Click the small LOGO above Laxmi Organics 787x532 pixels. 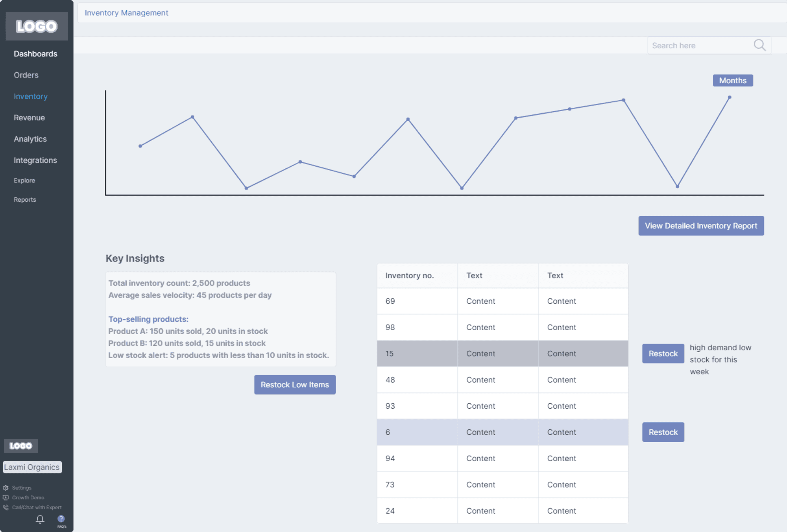click(x=21, y=445)
